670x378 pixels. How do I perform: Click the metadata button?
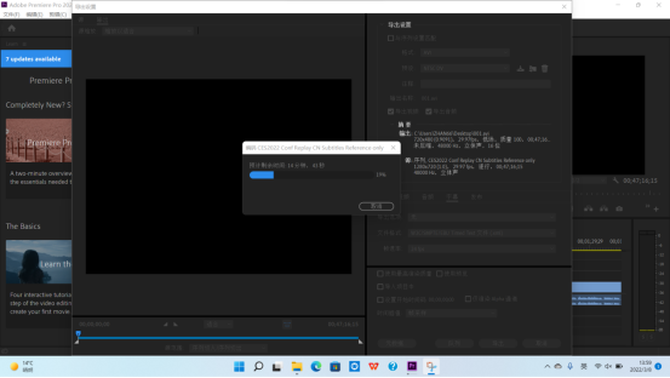tap(397, 343)
